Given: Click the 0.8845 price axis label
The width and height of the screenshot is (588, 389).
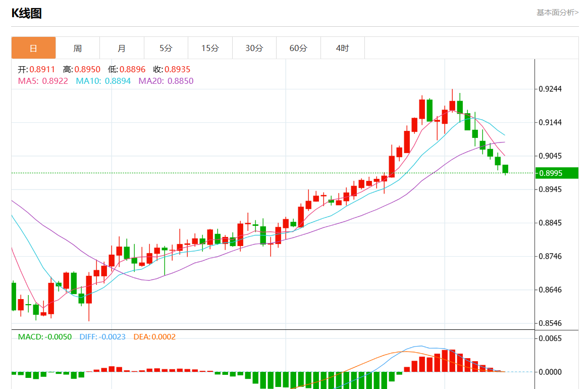Looking at the screenshot, I should click(551, 223).
